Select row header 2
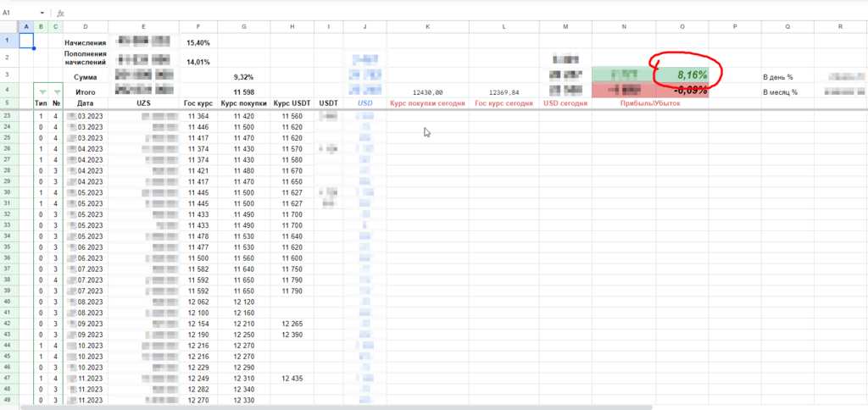The image size is (868, 410). pyautogui.click(x=9, y=58)
